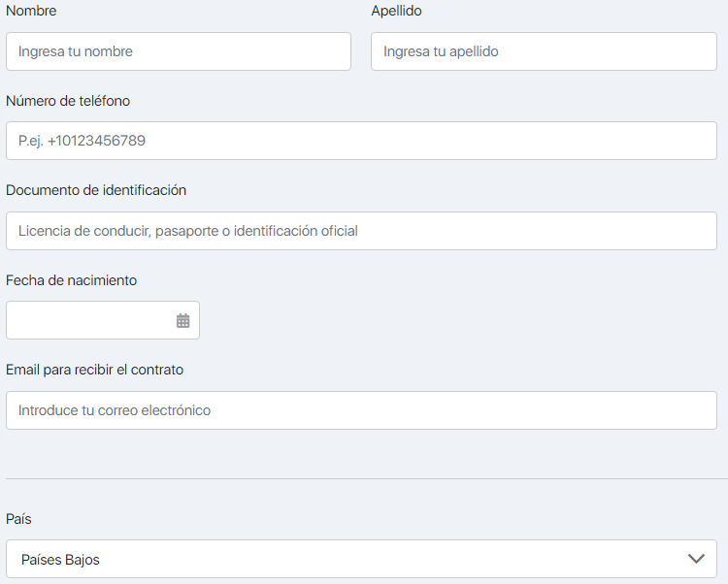This screenshot has width=728, height=584.
Task: Click the "País" label above the dropdown
Action: [18, 519]
